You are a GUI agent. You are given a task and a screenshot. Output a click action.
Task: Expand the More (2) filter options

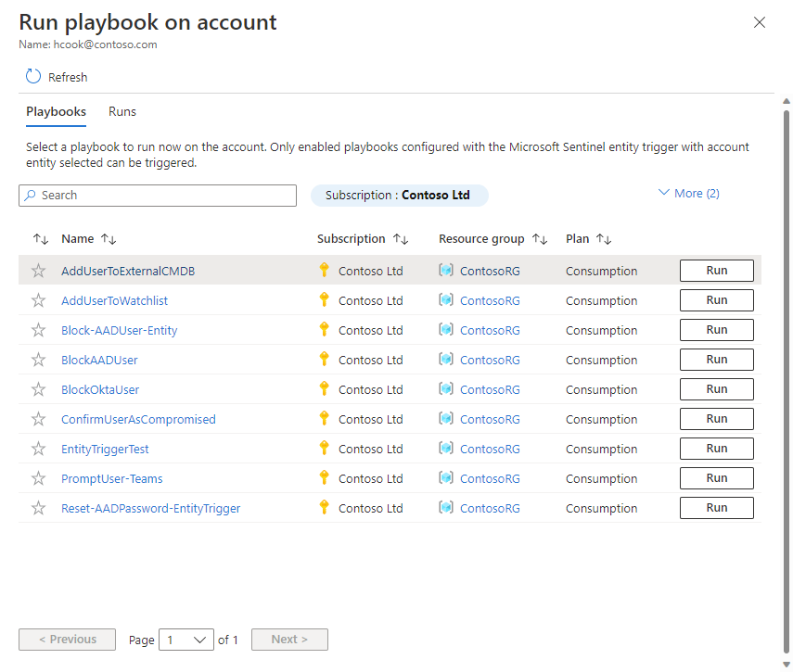[688, 193]
